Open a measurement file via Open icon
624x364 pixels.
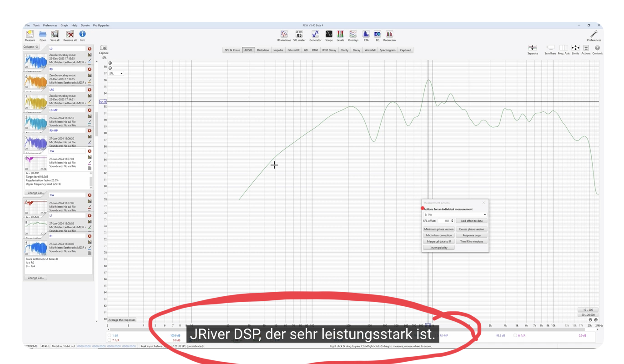[x=42, y=34]
